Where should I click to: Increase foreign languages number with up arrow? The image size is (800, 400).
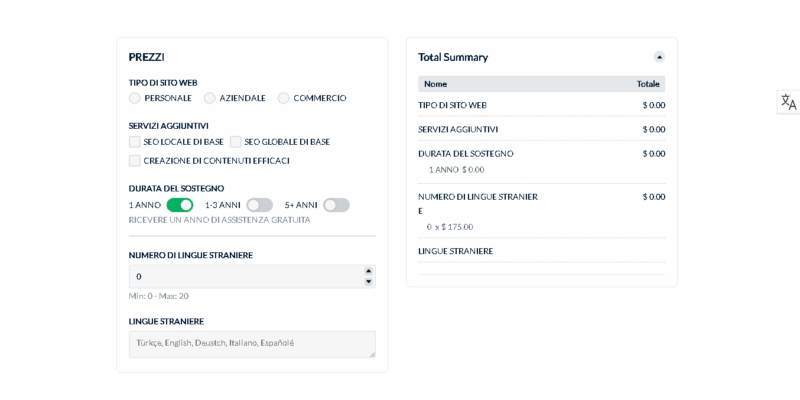tap(368, 271)
